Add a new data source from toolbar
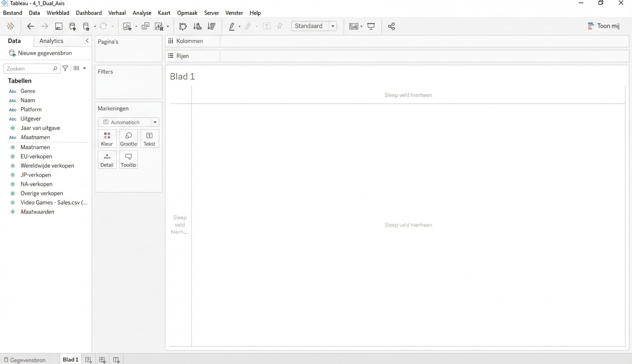Viewport: 632px width, 364px height. pyautogui.click(x=72, y=26)
